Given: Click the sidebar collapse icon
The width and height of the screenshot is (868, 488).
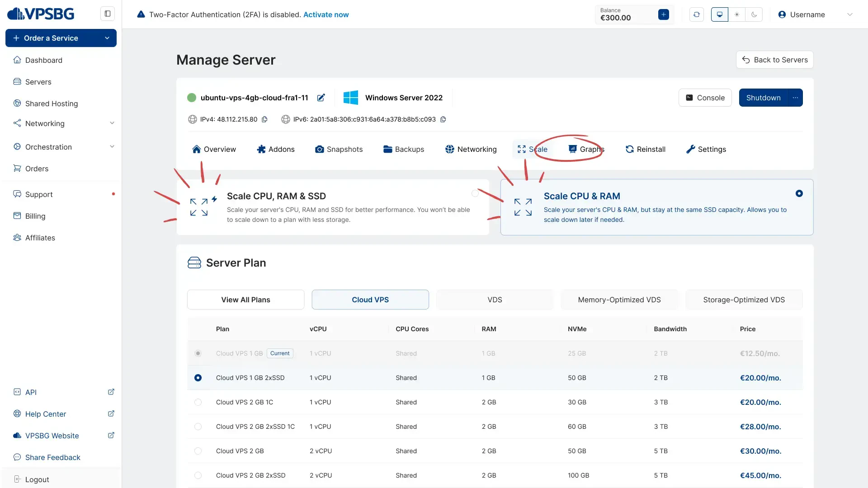Looking at the screenshot, I should coord(108,14).
